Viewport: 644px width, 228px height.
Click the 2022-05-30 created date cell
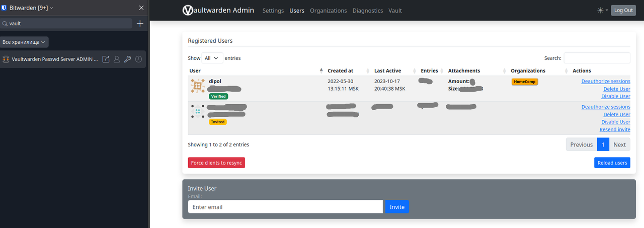(x=342, y=85)
